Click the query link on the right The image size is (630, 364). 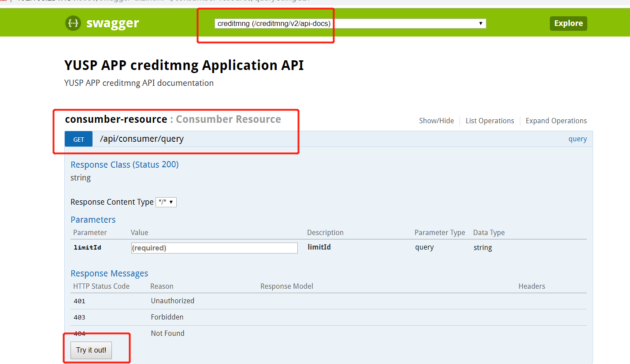[577, 139]
